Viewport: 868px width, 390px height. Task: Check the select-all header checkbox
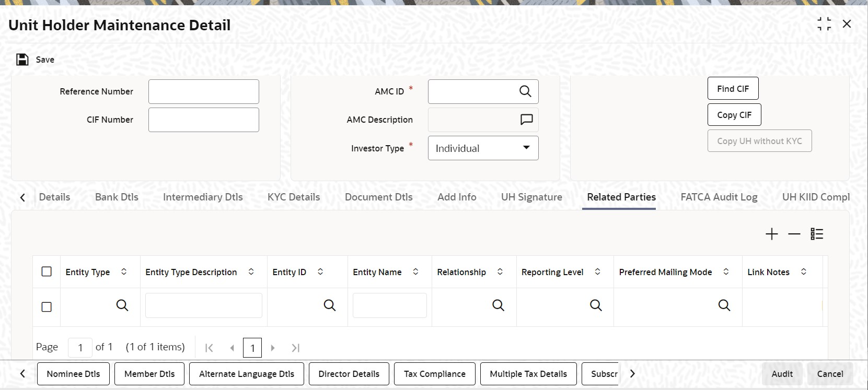point(47,271)
